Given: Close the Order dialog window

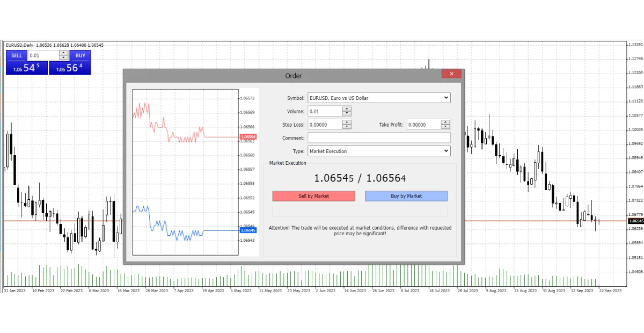Looking at the screenshot, I should (451, 74).
